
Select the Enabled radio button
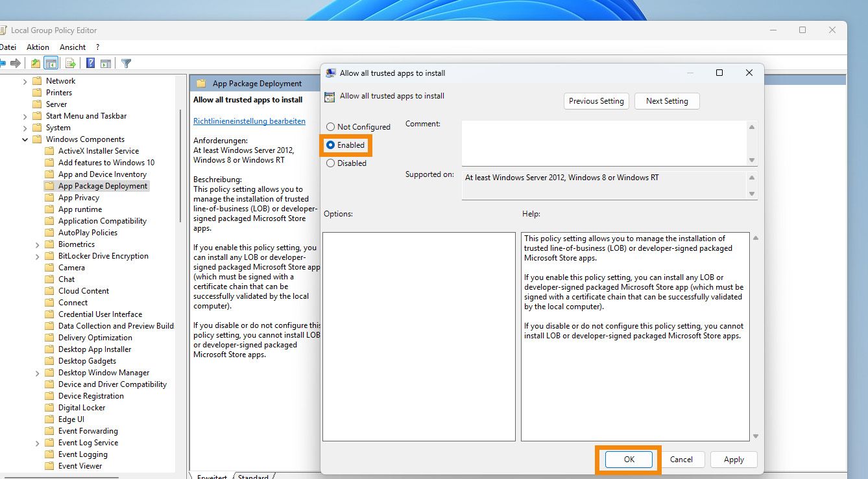[331, 145]
